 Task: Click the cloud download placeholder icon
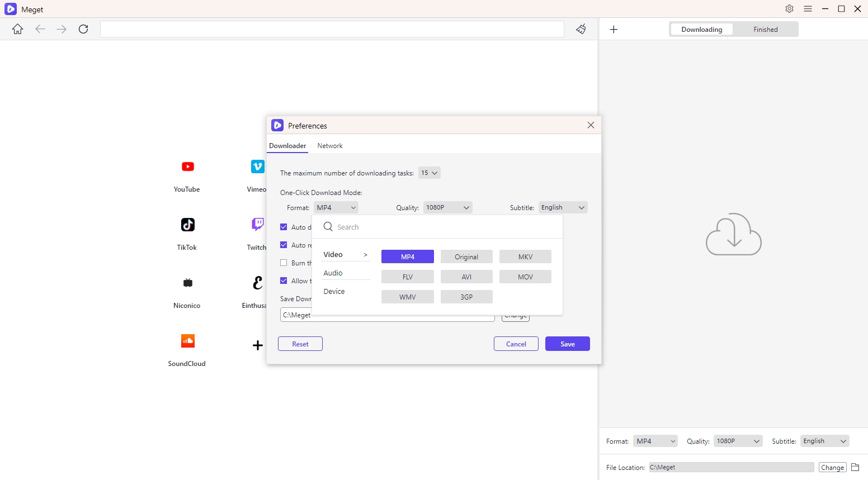coord(734,234)
